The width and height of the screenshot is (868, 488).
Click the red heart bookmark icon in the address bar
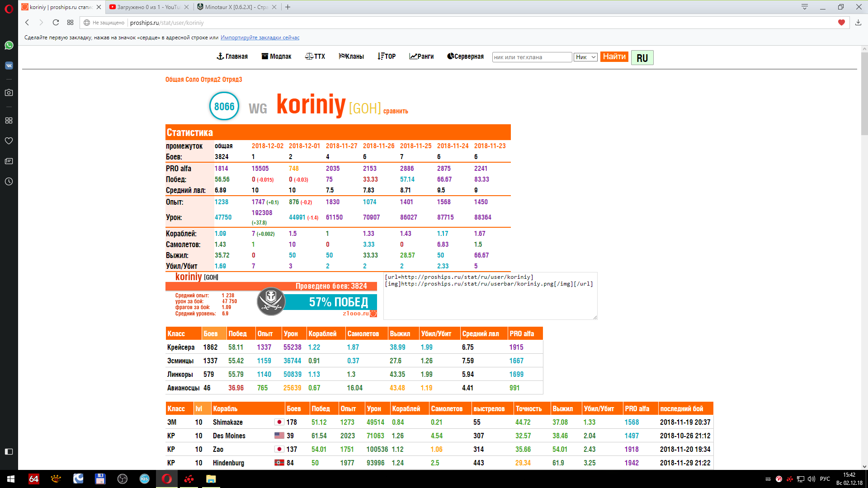(841, 23)
